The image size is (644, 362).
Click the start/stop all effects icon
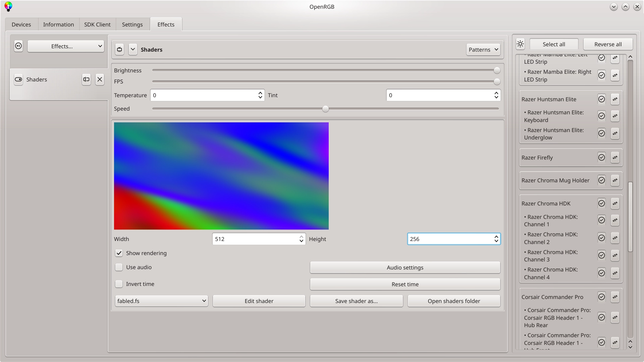[x=18, y=46]
